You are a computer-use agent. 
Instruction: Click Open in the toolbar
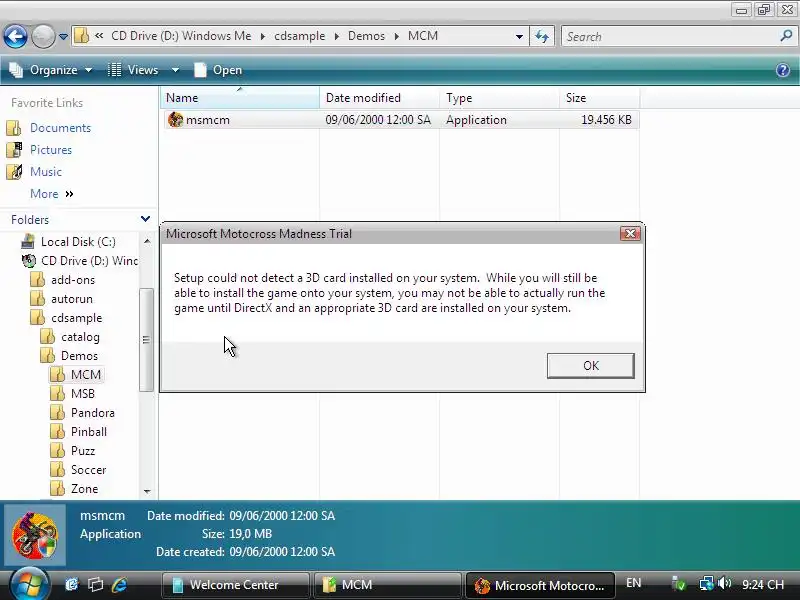(x=218, y=70)
